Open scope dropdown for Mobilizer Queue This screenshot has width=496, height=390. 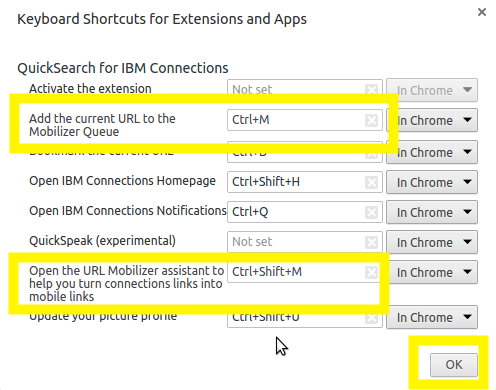432,120
